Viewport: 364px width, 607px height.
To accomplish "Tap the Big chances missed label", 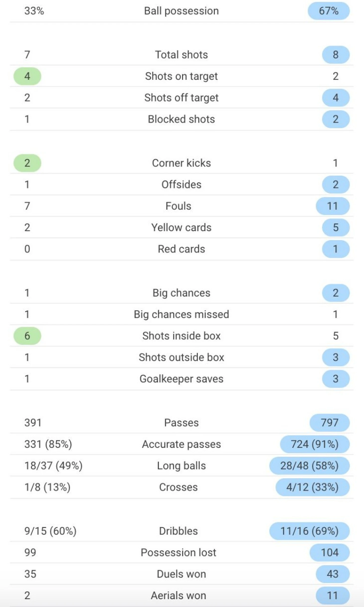I will [182, 314].
